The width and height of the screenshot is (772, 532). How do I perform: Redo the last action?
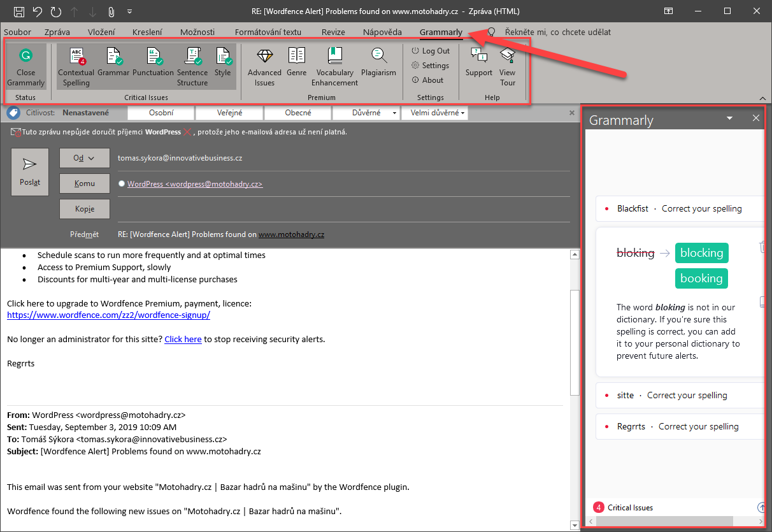(x=56, y=11)
